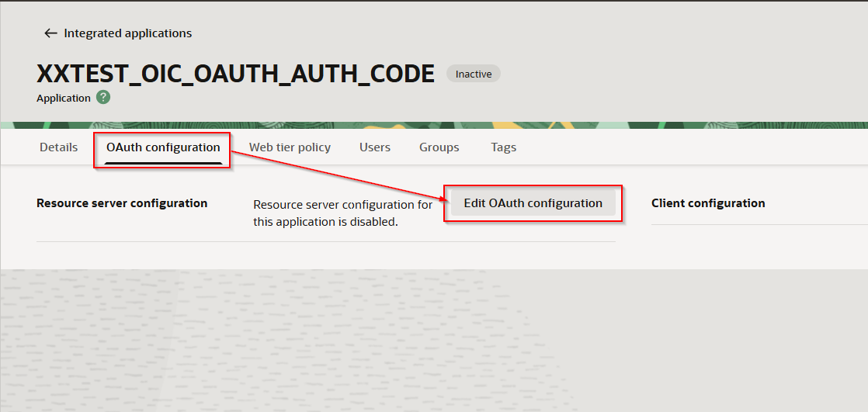Screen dimensions: 868x412
Task: Select the OAuth configuration tab
Action: click(163, 147)
